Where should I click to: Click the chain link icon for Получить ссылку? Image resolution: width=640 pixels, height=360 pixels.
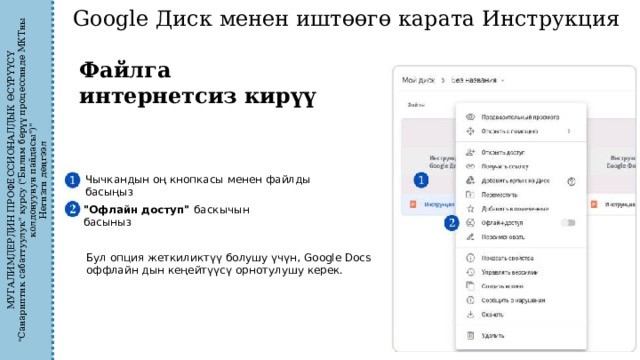coord(470,167)
